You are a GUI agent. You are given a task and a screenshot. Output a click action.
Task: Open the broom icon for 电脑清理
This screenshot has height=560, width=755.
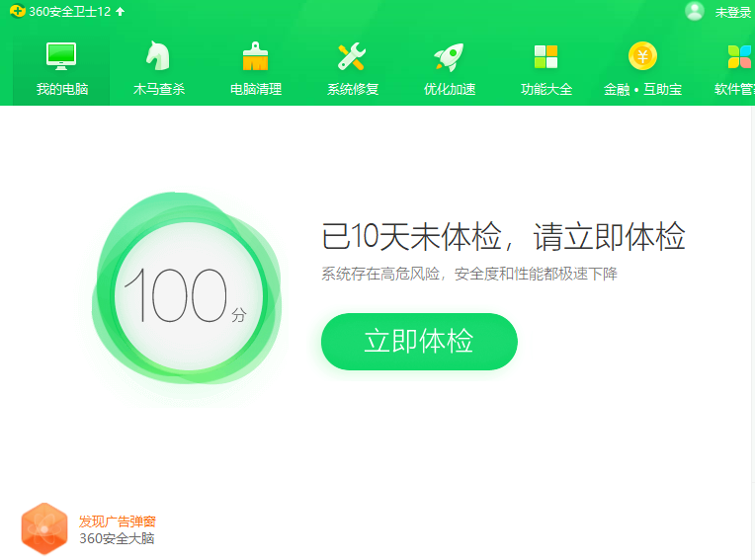tap(256, 57)
